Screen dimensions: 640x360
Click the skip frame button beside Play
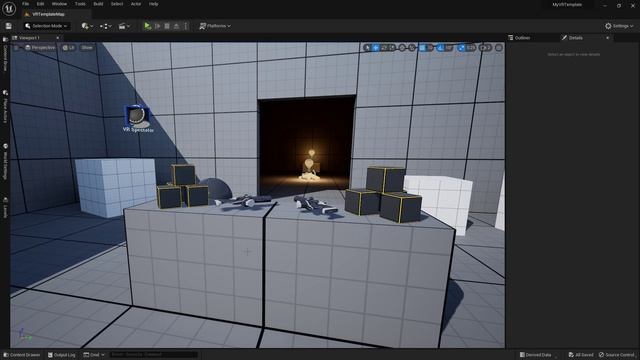tap(158, 26)
